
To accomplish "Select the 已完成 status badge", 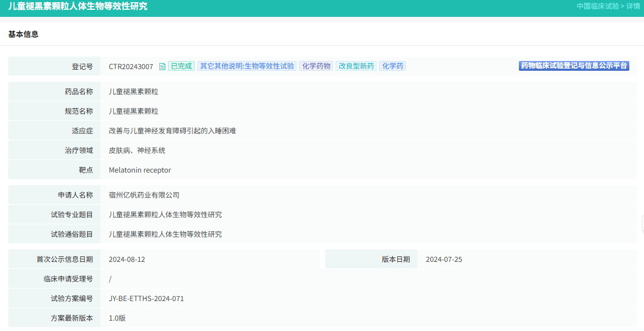I will pos(181,65).
